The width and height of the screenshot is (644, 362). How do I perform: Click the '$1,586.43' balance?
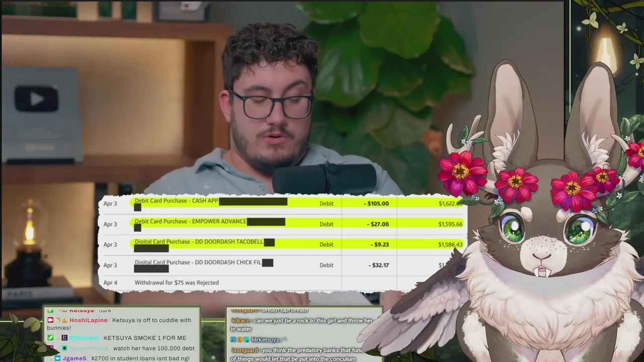[x=450, y=244]
